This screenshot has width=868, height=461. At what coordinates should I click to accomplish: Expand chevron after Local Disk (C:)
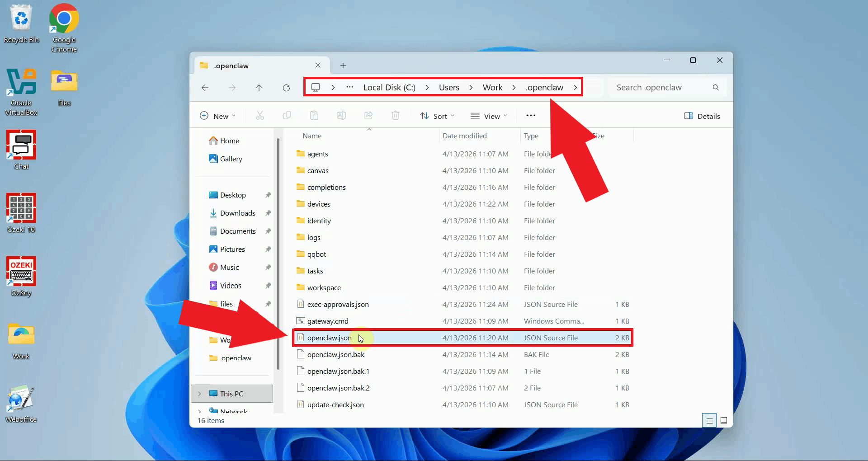(x=427, y=88)
